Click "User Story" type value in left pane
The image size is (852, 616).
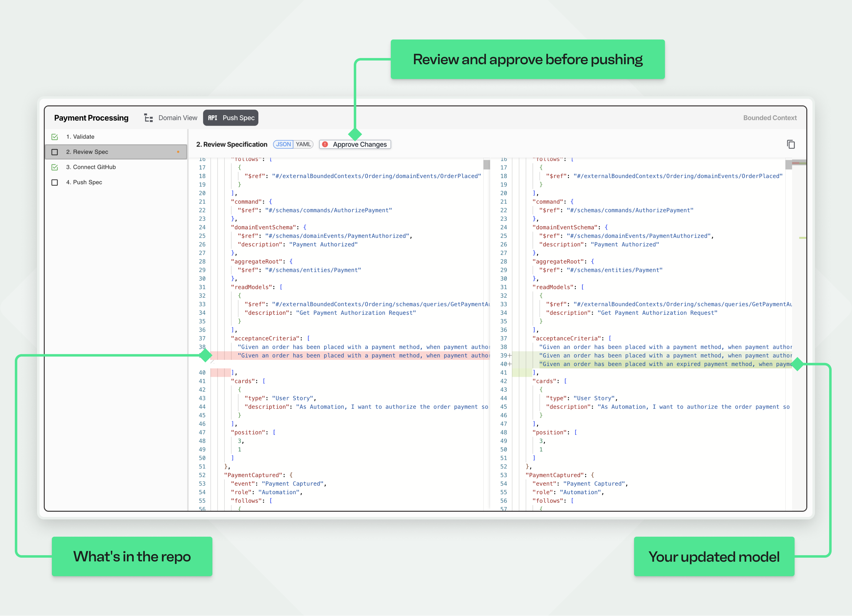pos(293,398)
